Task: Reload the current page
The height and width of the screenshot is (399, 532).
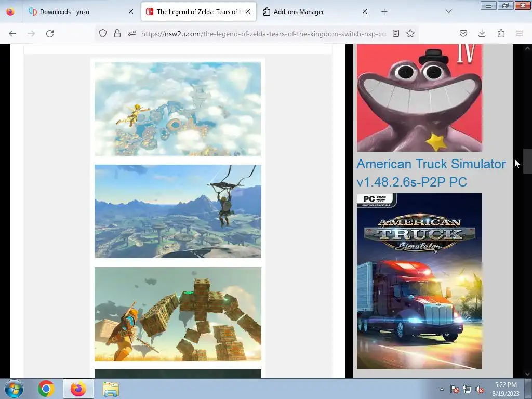Action: [x=50, y=34]
